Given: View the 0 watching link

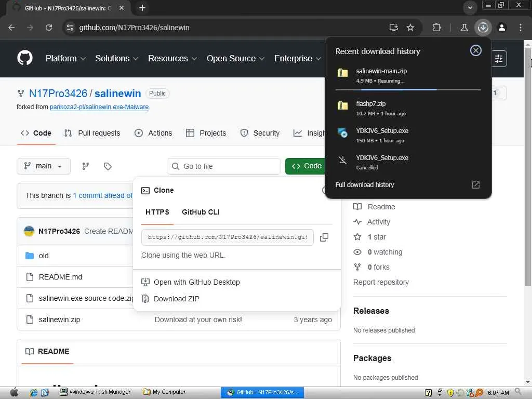Looking at the screenshot, I should [378, 252].
